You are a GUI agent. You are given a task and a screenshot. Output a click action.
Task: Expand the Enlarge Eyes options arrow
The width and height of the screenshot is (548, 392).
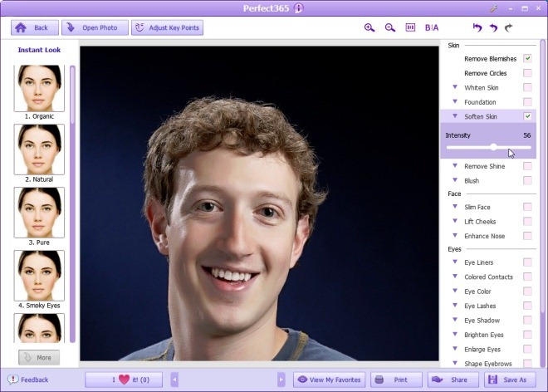[x=455, y=349]
